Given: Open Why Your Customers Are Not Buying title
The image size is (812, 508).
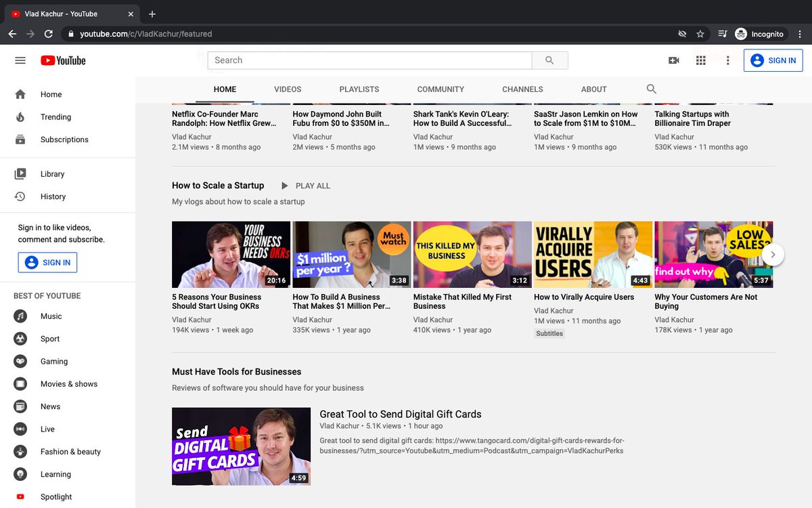Looking at the screenshot, I should click(x=706, y=301).
